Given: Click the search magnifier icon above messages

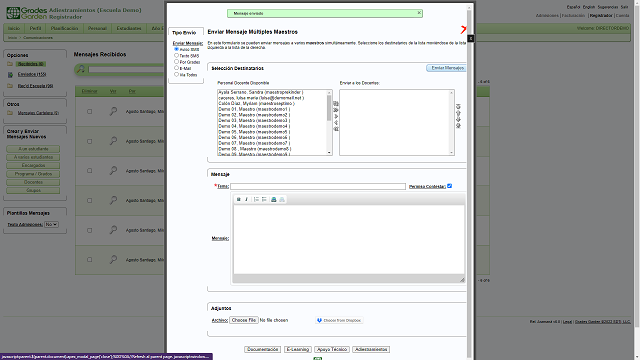Looking at the screenshot, I should (x=80, y=69).
